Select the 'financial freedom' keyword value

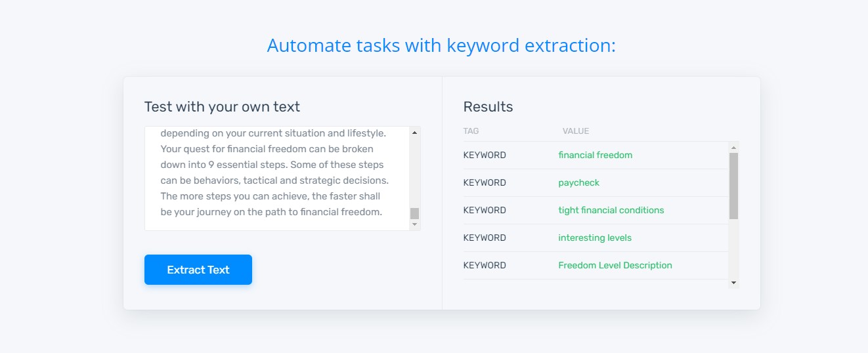point(595,156)
